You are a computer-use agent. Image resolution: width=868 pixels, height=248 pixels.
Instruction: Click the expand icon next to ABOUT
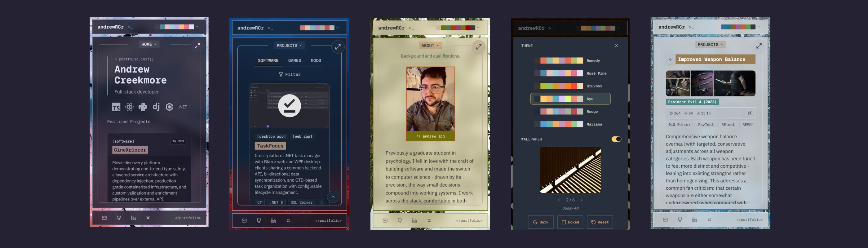click(478, 47)
